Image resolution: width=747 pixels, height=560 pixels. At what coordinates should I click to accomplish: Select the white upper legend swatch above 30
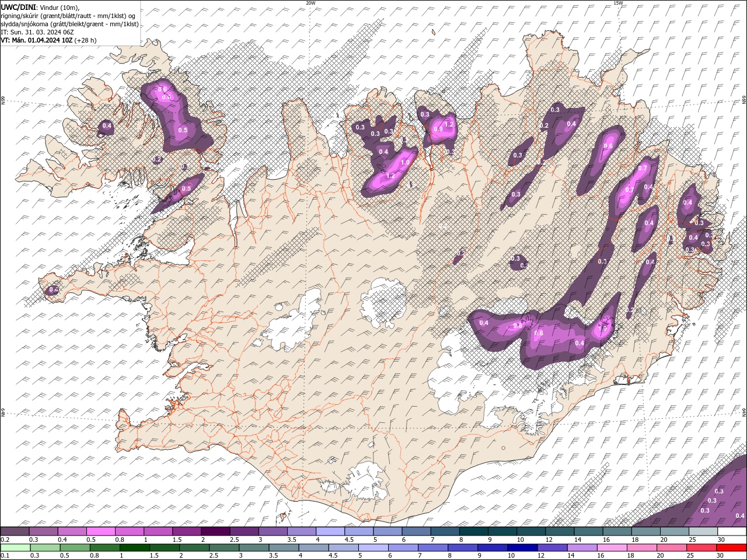[x=732, y=531]
